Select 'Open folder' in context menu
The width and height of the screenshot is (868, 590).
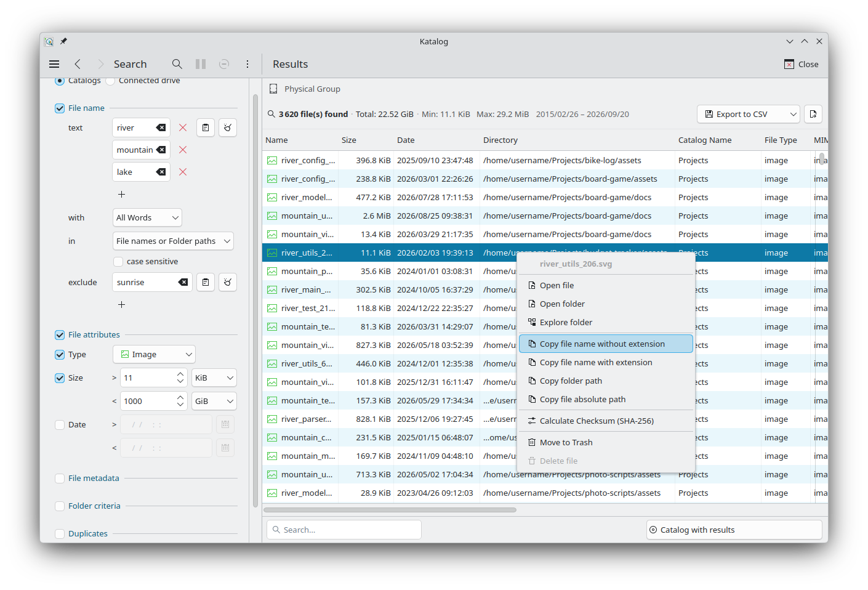(x=606, y=304)
